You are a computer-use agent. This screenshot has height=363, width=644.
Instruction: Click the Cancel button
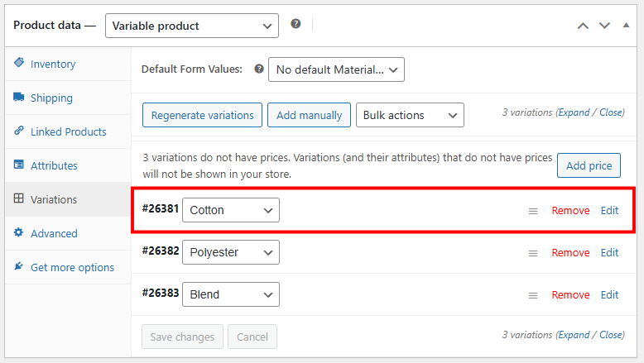pyautogui.click(x=252, y=337)
